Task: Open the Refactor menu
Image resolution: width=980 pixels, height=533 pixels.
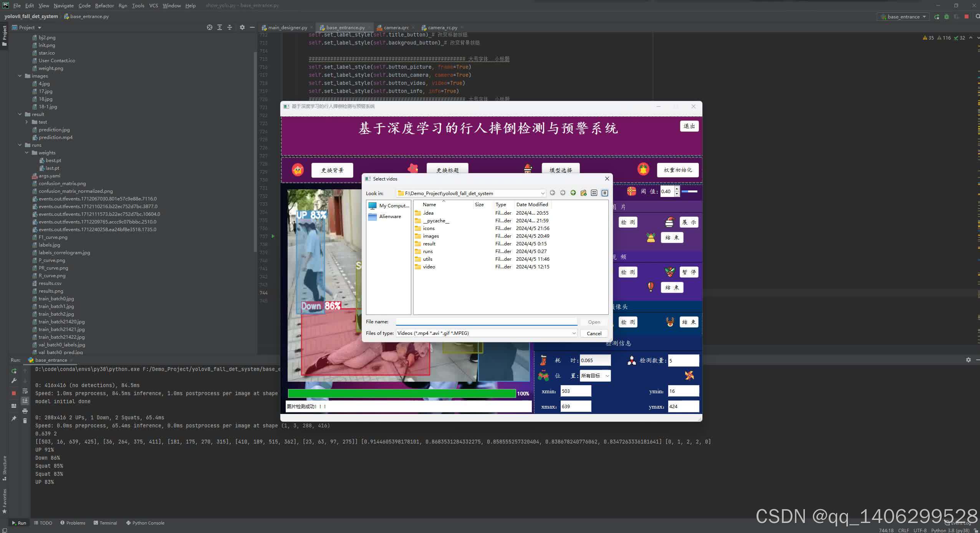Action: (x=104, y=5)
